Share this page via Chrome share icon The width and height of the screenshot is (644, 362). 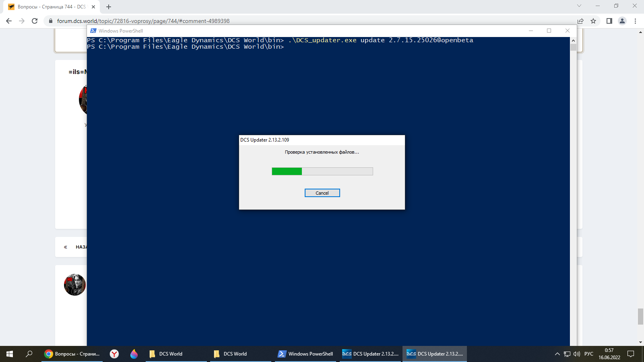coord(580,21)
